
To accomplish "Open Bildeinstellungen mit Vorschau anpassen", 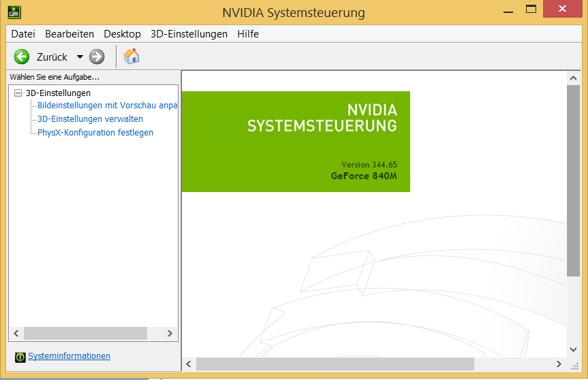I will click(x=107, y=106).
